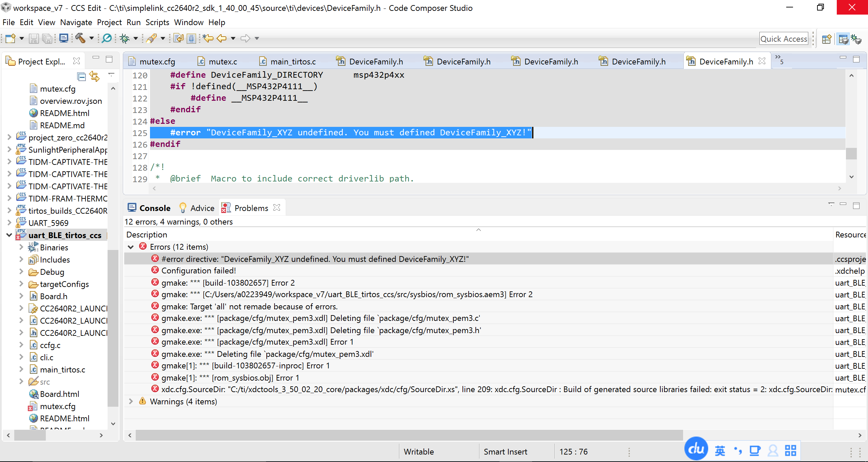Click the magnifier search toolbar icon

point(107,38)
